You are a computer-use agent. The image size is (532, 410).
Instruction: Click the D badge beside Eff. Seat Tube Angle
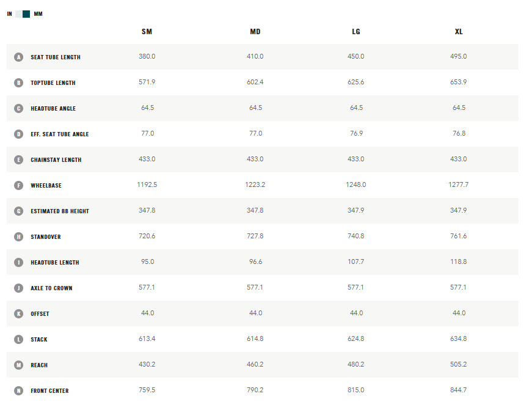click(19, 134)
